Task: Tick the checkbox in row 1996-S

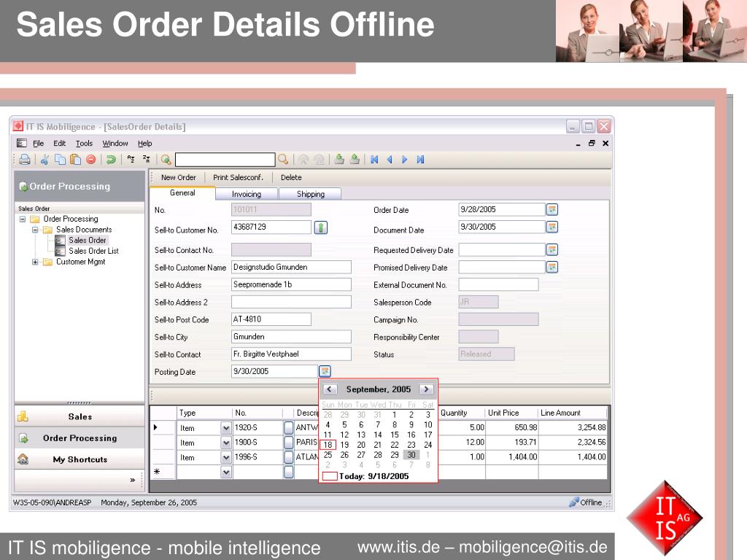Action: pyautogui.click(x=288, y=457)
